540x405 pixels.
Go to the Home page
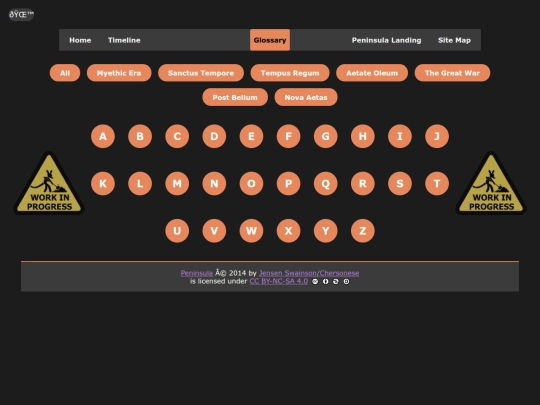80,40
